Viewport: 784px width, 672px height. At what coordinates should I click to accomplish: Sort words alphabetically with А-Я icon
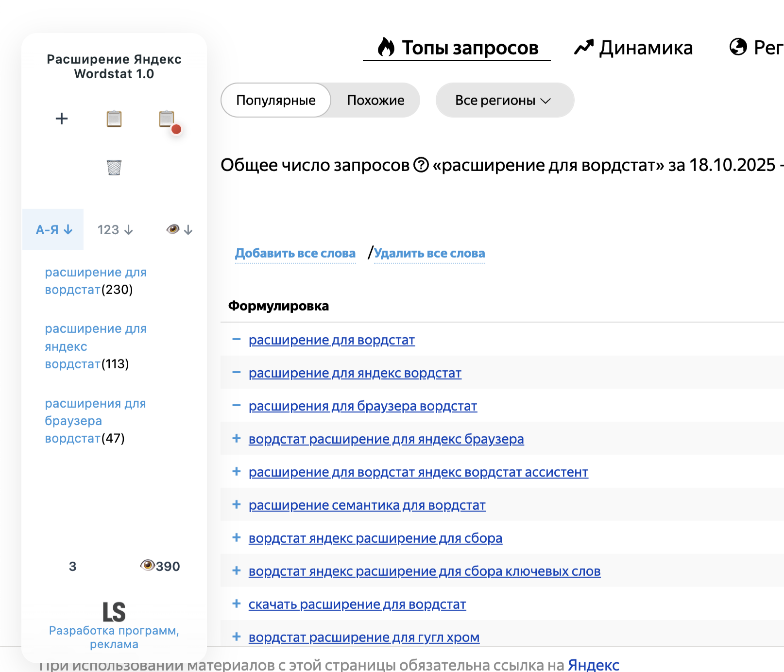pyautogui.click(x=53, y=229)
